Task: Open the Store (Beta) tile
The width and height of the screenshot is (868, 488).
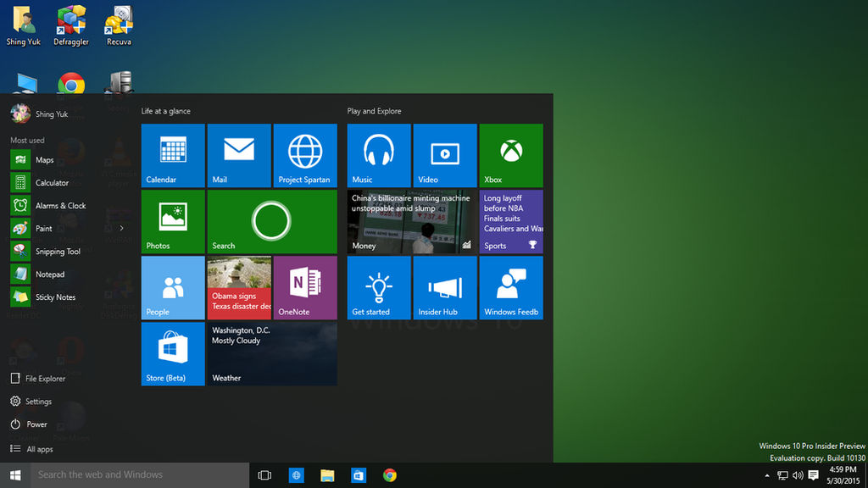Action: click(x=173, y=354)
